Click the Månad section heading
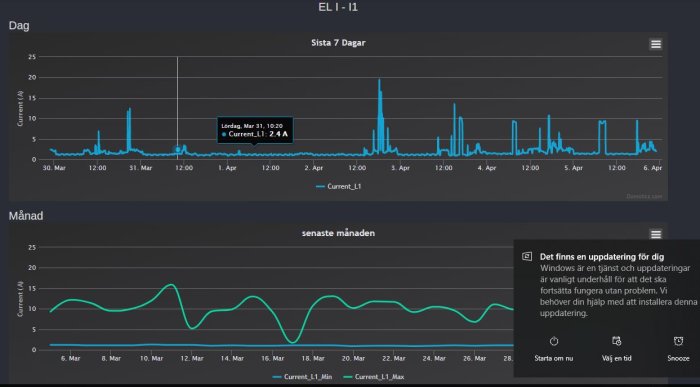Image resolution: width=700 pixels, height=387 pixels. click(x=26, y=216)
